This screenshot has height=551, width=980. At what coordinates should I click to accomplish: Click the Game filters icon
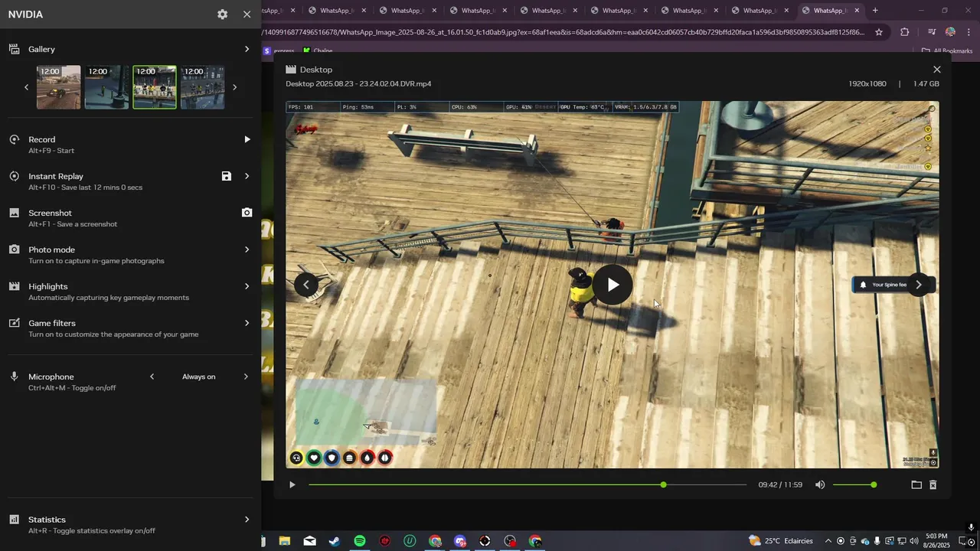pyautogui.click(x=14, y=323)
